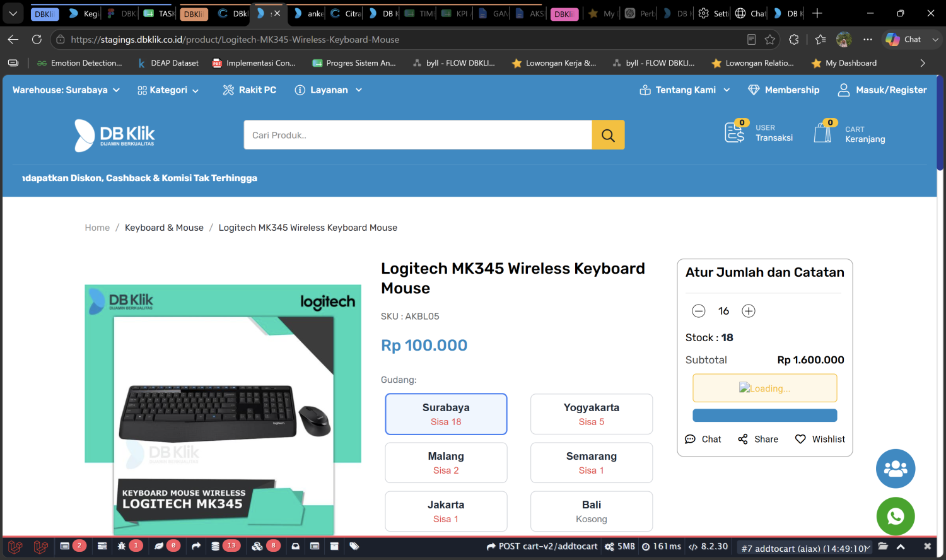Screen dimensions: 946x560
Task: Expand the Tentang Kami dropdown
Action: click(685, 90)
